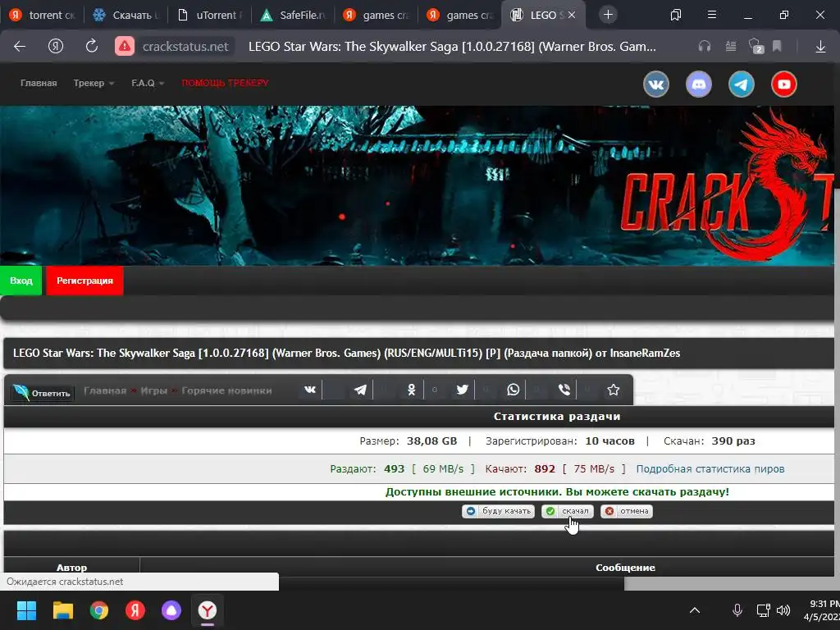Open ПОМОЩЬ ТРЕКЕРУ menu item
The image size is (840, 630).
click(225, 83)
